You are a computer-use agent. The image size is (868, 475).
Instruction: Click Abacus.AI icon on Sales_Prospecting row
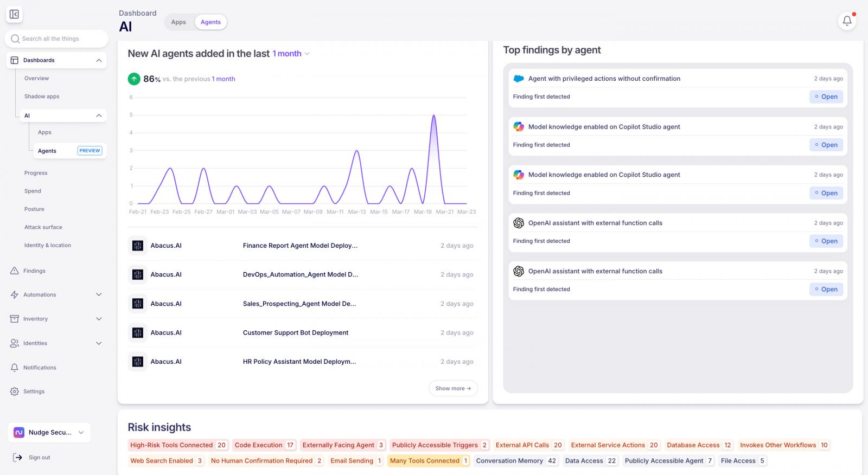tap(138, 304)
